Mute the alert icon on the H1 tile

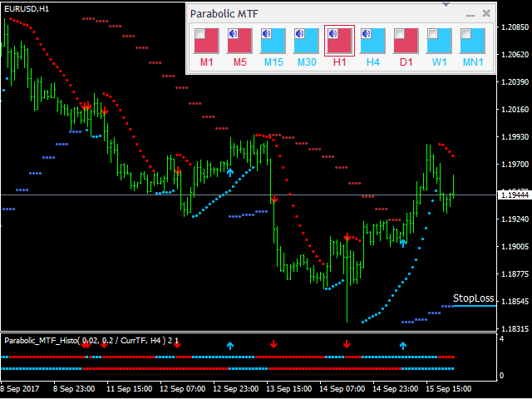[332, 35]
